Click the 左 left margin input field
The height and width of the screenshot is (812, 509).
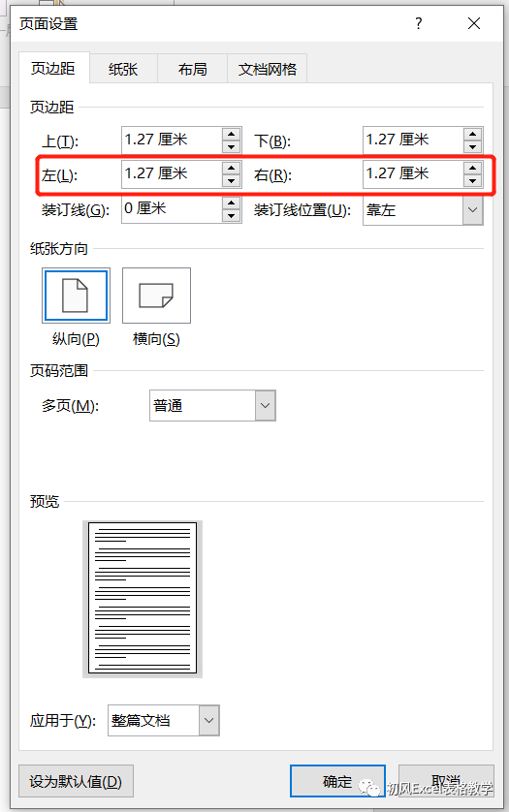pos(172,174)
